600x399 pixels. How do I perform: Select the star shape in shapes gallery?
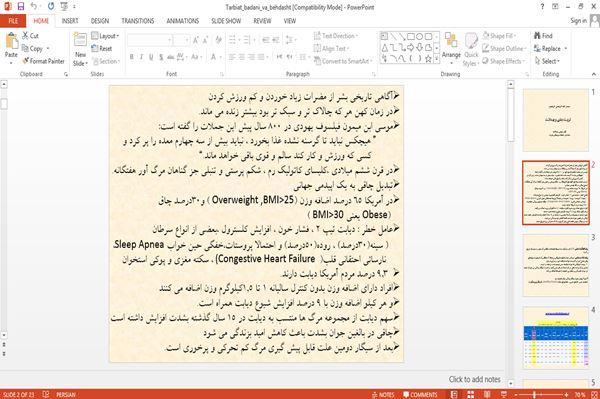[428, 59]
